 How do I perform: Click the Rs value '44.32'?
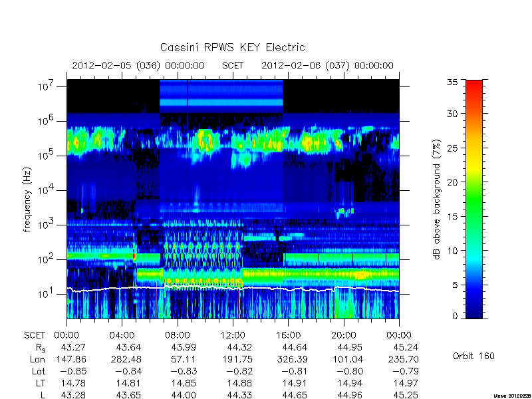coord(239,347)
